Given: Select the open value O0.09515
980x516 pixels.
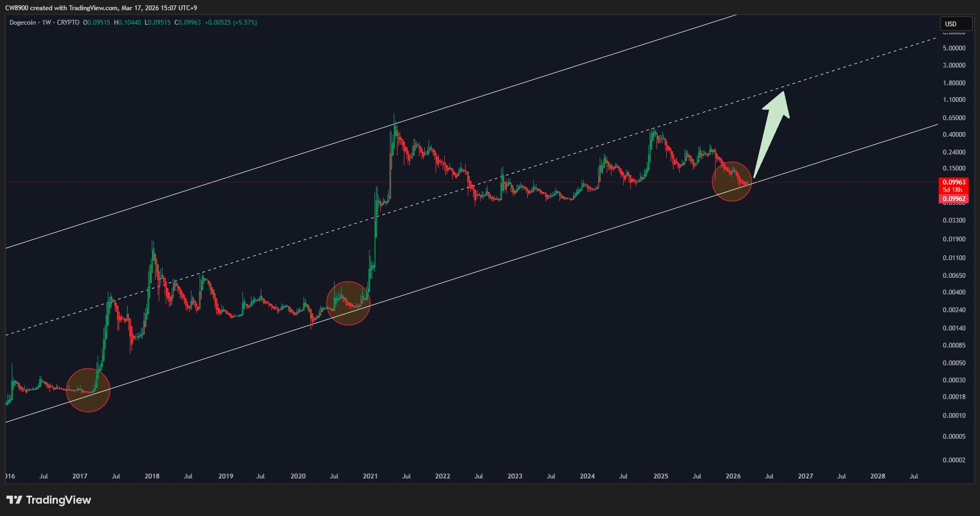Looking at the screenshot, I should click(97, 23).
